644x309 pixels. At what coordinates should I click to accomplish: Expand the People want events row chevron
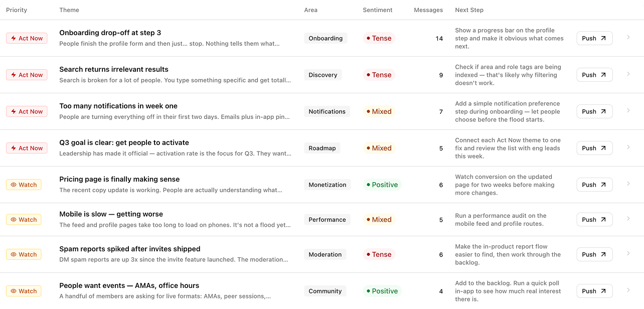pos(628,290)
